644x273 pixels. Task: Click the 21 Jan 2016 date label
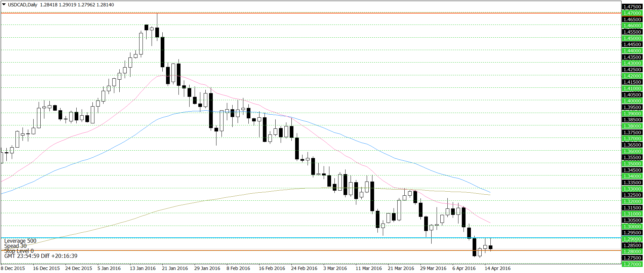(175, 268)
